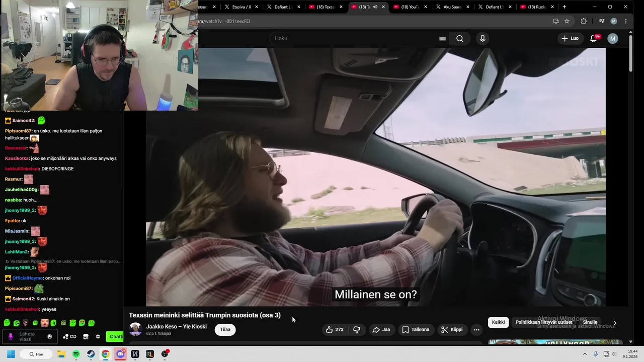Image resolution: width=644 pixels, height=362 pixels.
Task: Open Chrome extensions puzzle icon
Action: pyautogui.click(x=584, y=21)
